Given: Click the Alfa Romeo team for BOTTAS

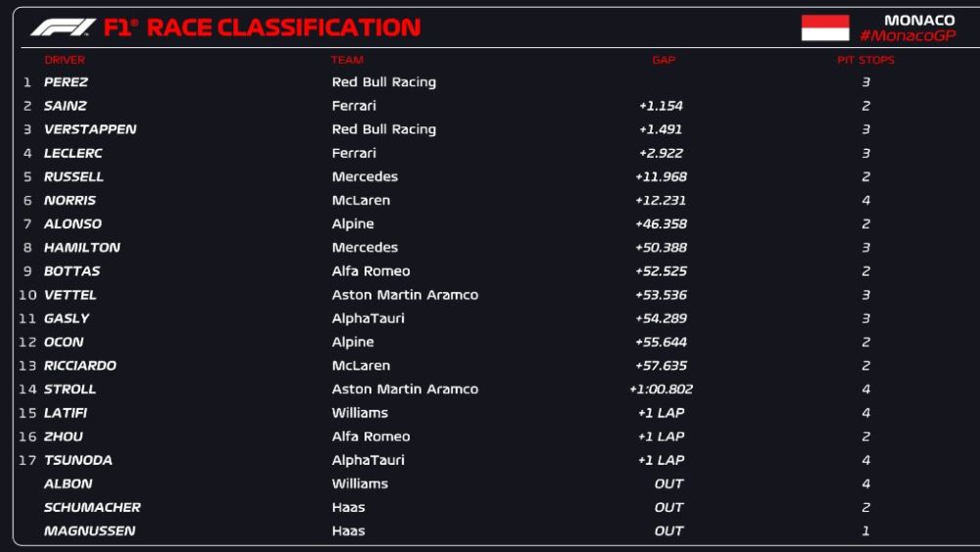Looking at the screenshot, I should (370, 272).
